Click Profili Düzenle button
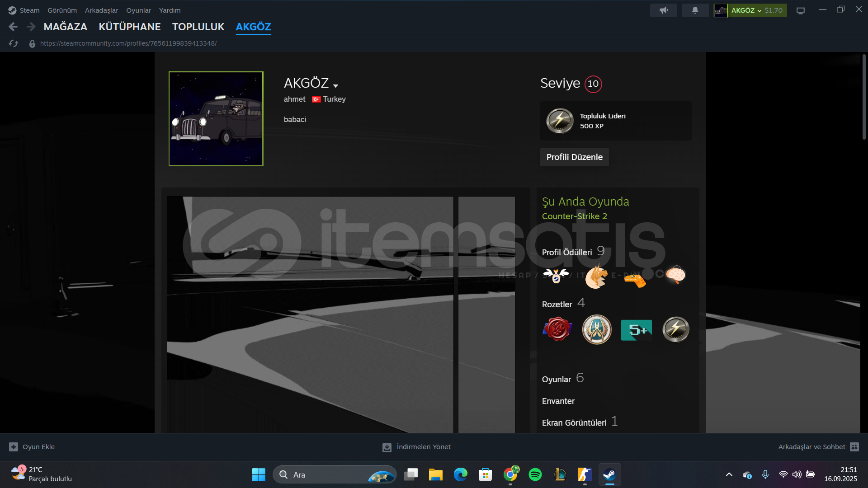 click(x=574, y=157)
